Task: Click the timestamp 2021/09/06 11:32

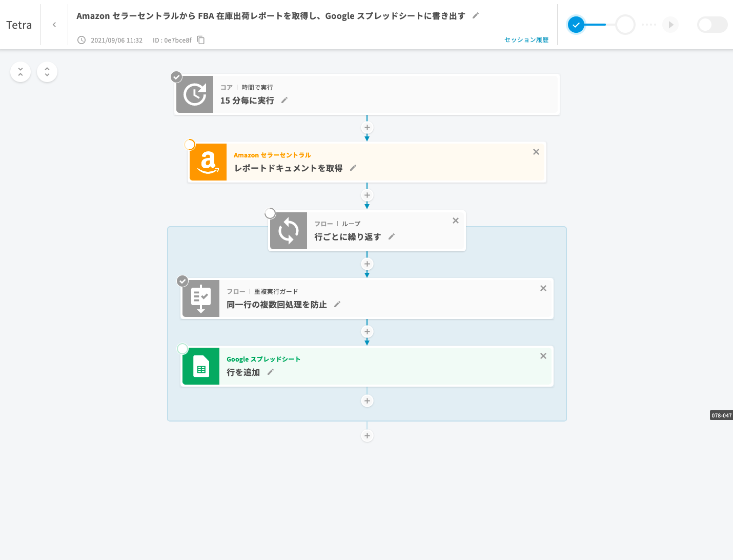Action: pos(116,40)
